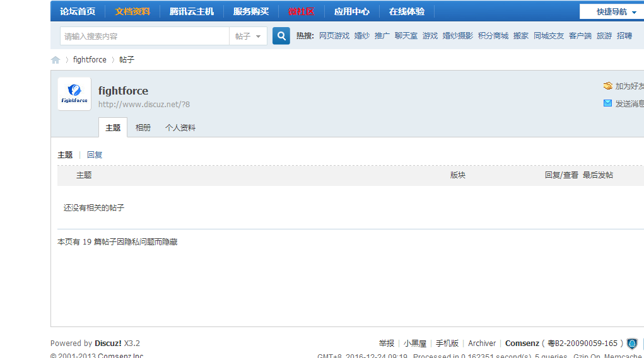This screenshot has width=644, height=358.
Task: Click 帖子 in the breadcrumb
Action: point(127,59)
